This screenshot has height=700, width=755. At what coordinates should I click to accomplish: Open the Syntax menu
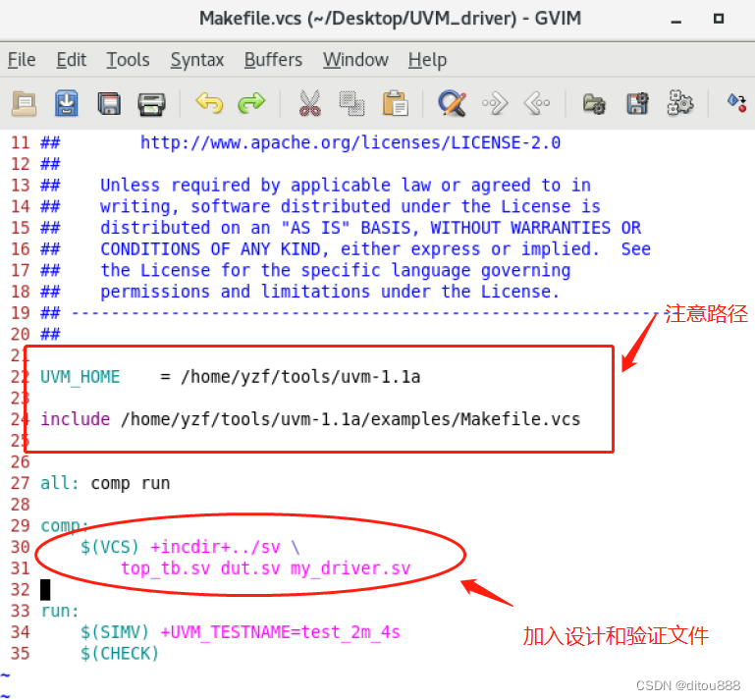point(197,60)
